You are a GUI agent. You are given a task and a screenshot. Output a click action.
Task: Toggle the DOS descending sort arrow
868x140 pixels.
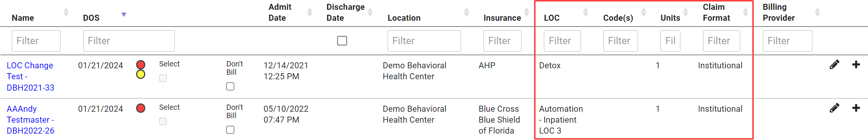click(x=124, y=15)
